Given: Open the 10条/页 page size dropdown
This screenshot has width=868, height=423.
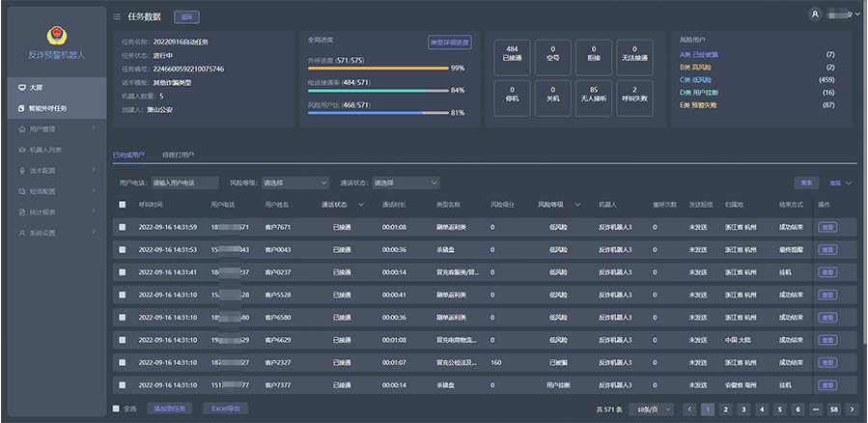Looking at the screenshot, I should [650, 409].
